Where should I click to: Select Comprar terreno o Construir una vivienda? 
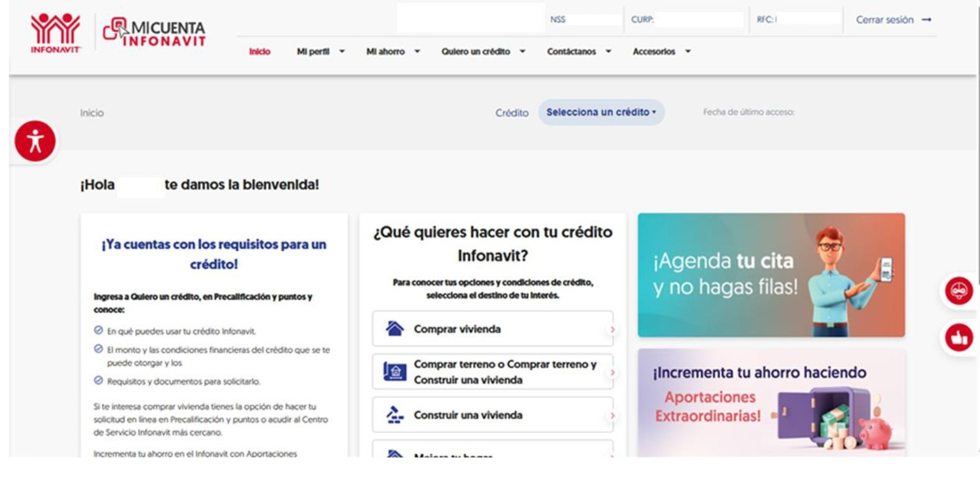click(493, 372)
